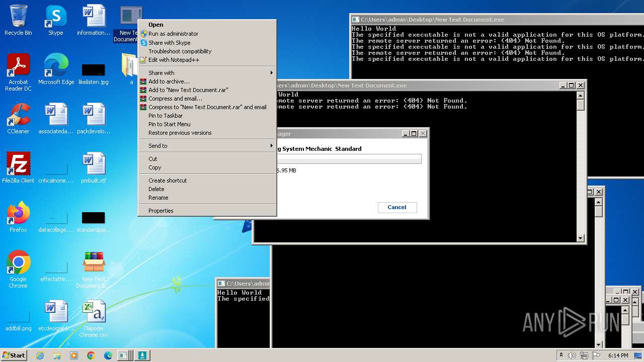Select Share with Skype option

(x=207, y=43)
